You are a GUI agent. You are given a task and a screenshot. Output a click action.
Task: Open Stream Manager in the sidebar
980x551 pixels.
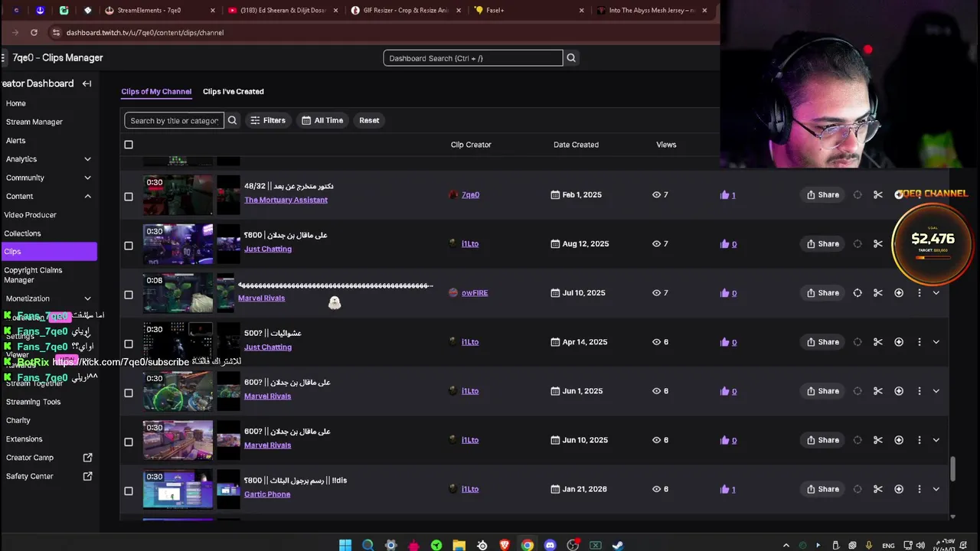point(34,122)
